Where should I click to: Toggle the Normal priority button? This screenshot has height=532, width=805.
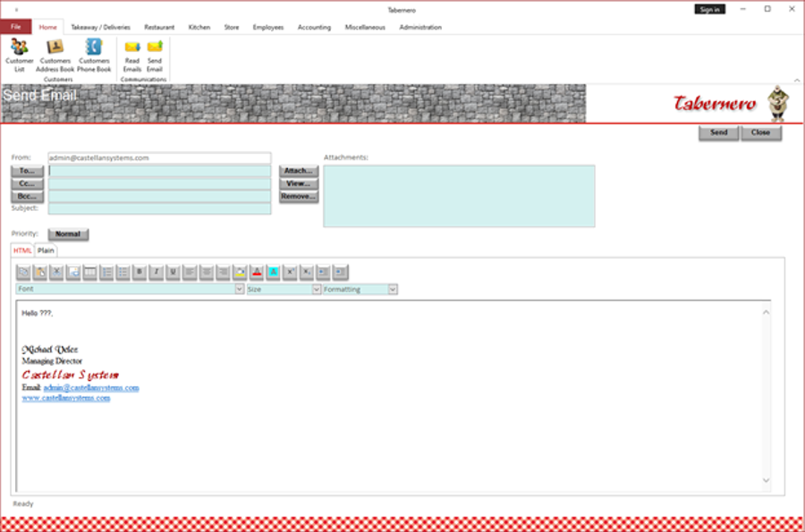point(68,234)
